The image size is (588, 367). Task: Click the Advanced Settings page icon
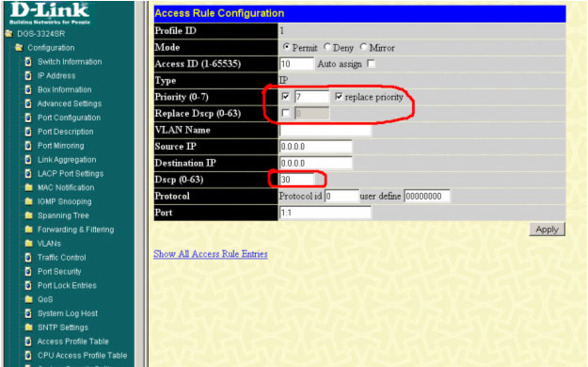28,104
